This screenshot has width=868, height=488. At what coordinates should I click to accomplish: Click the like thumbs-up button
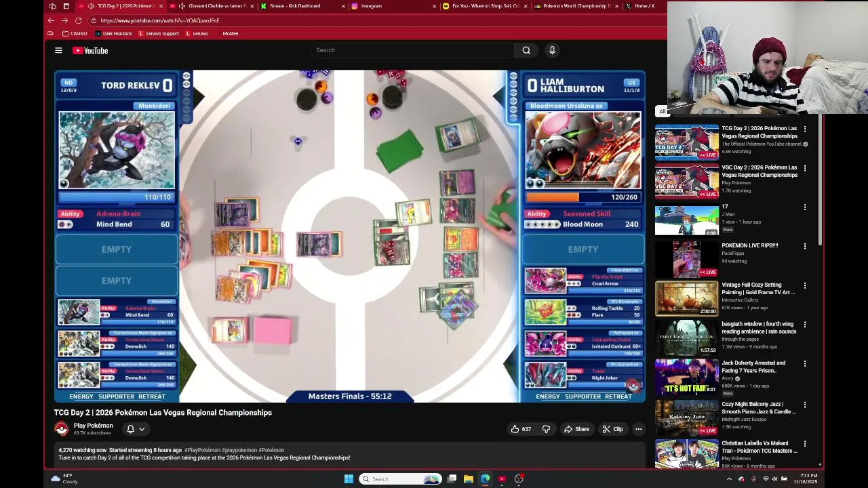click(x=520, y=429)
